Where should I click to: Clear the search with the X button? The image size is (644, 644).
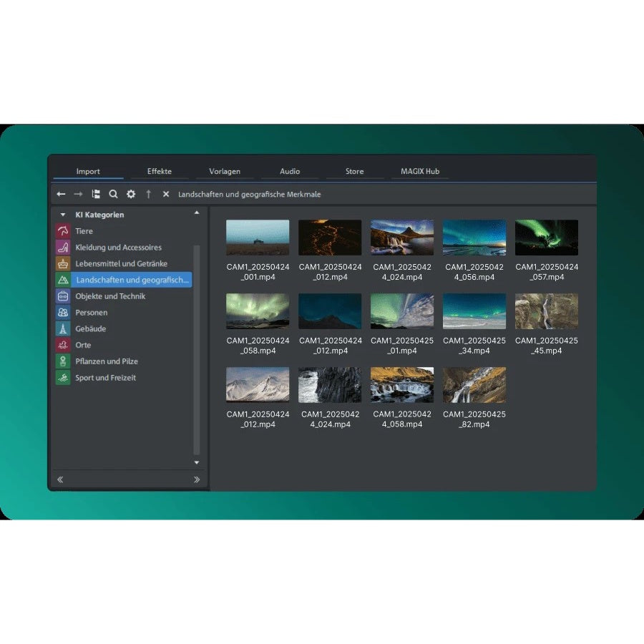(x=165, y=194)
